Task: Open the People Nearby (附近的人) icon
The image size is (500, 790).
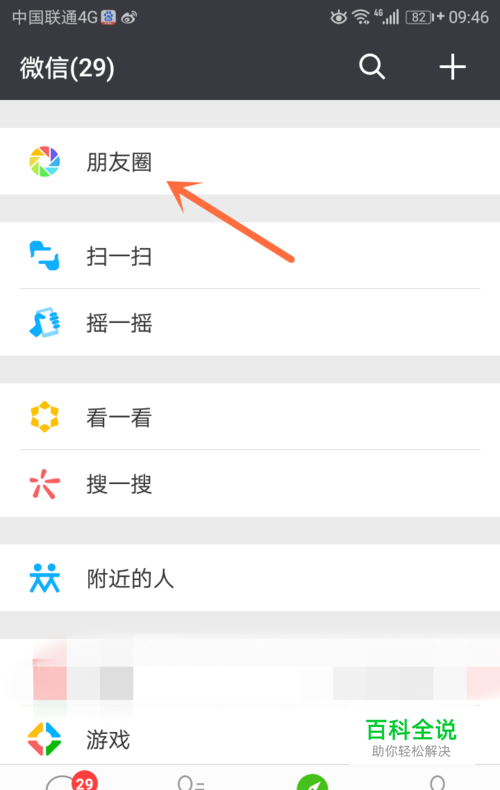Action: pos(44,578)
